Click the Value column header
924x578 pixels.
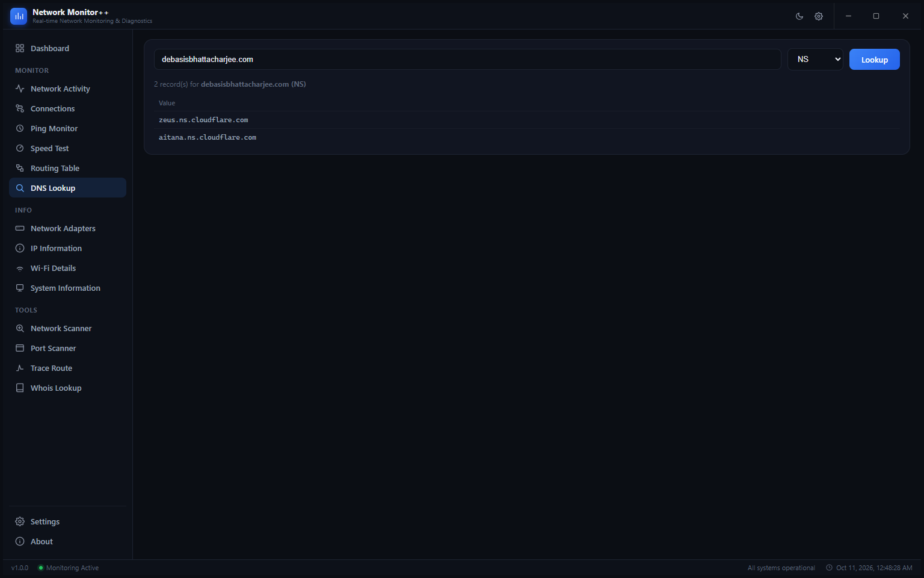point(167,103)
